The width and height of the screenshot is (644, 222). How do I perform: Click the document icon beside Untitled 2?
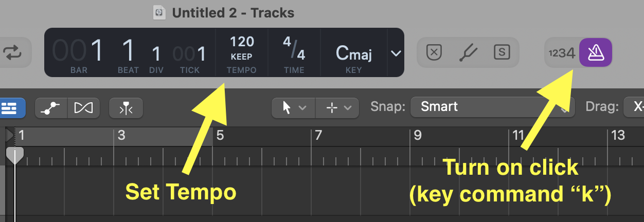(160, 12)
